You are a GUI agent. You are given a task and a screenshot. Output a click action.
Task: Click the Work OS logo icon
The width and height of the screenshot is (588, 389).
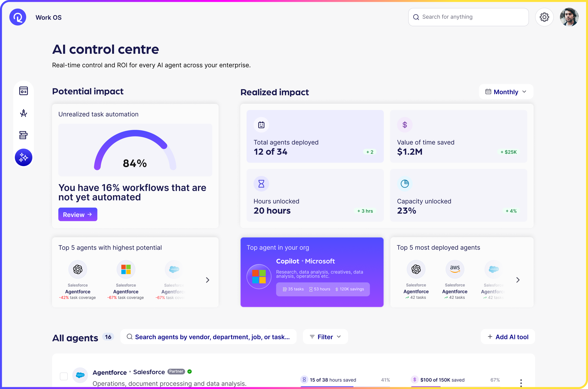point(18,17)
